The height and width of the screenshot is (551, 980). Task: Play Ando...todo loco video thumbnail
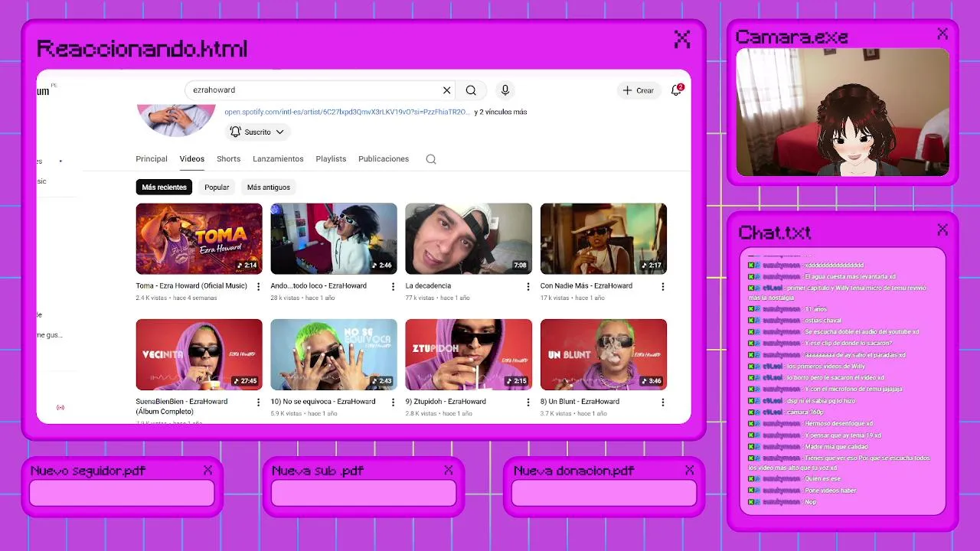pos(334,239)
